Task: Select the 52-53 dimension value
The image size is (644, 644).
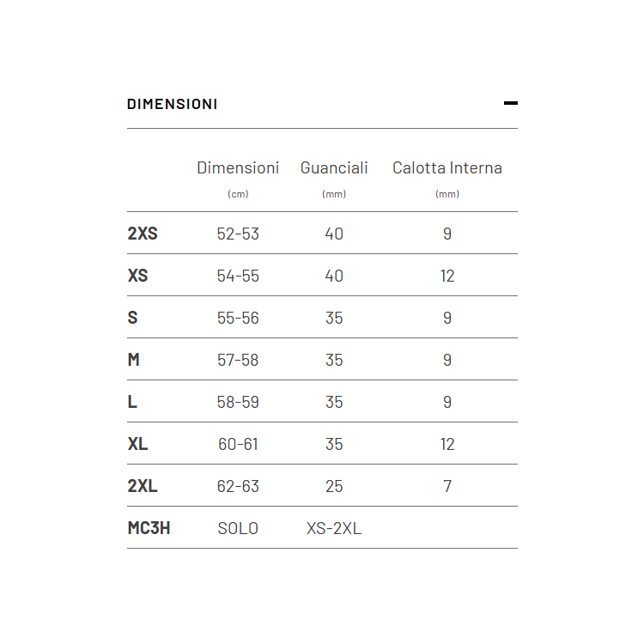Action: 238,234
